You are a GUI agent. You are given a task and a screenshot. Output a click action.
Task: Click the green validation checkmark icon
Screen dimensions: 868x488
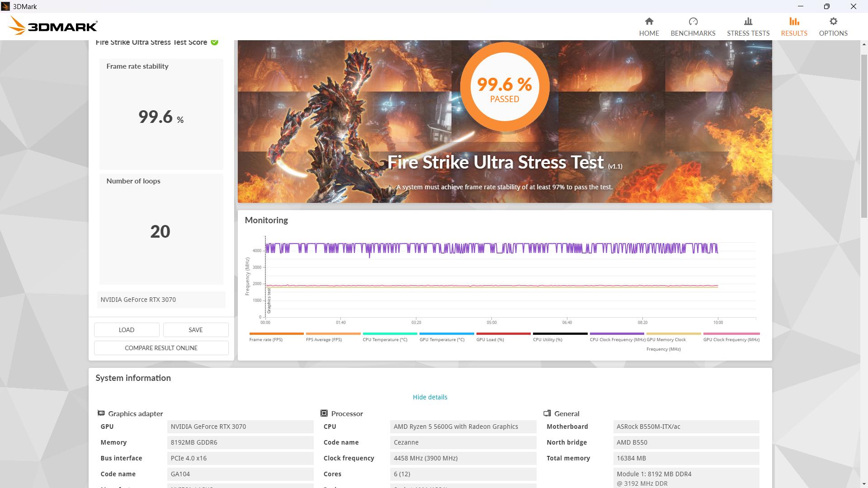coord(215,42)
